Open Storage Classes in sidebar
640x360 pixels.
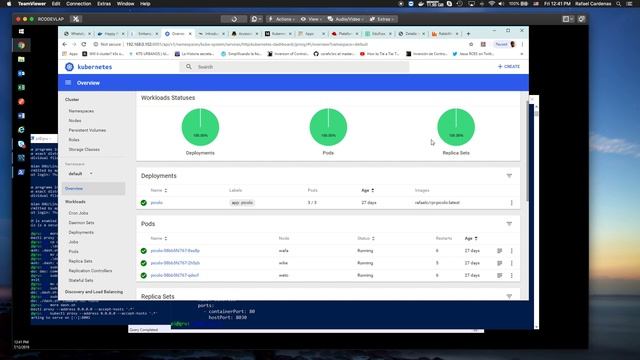click(84, 149)
